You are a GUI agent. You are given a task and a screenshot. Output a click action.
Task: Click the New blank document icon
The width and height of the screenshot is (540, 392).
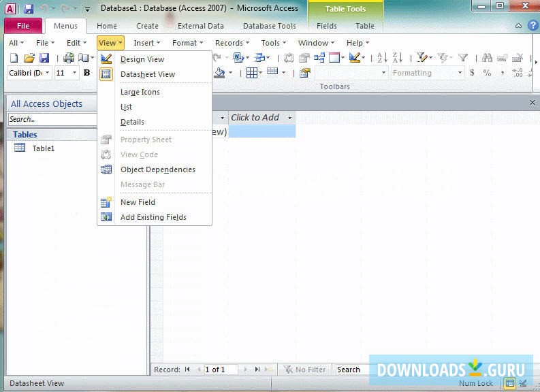[13, 59]
